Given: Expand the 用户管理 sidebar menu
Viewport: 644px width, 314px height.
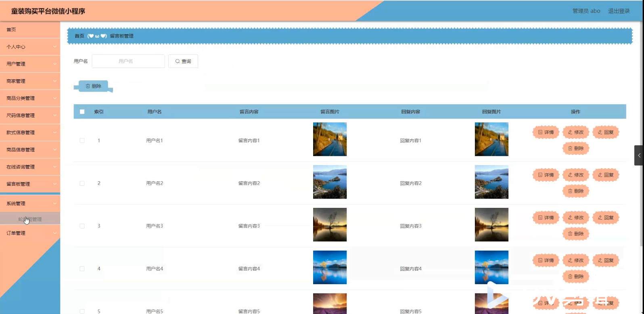Looking at the screenshot, I should click(x=30, y=64).
